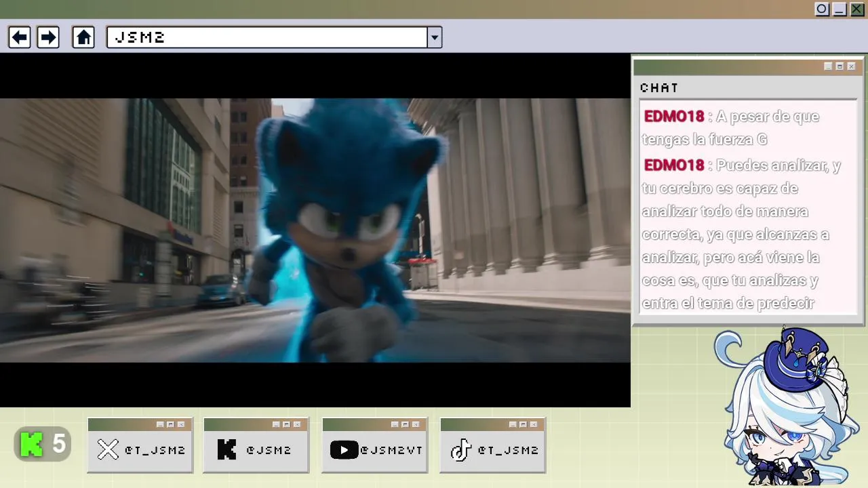Click the Sonic movie video frame
868x488 pixels.
pyautogui.click(x=315, y=230)
